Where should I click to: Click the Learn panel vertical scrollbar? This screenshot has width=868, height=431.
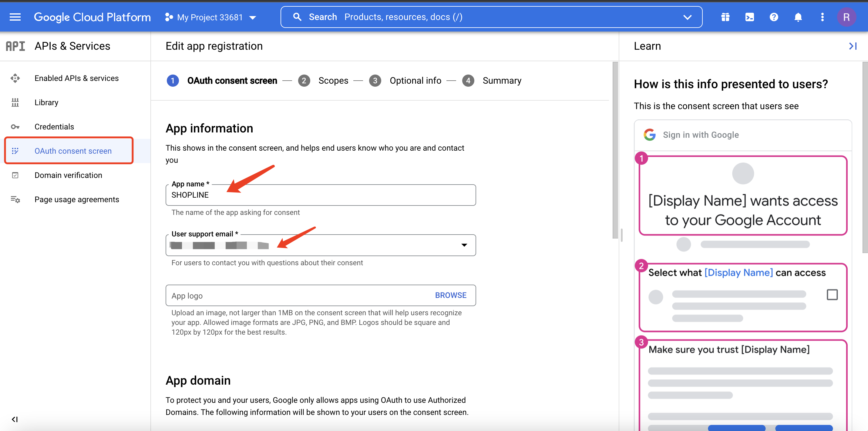[x=865, y=157]
